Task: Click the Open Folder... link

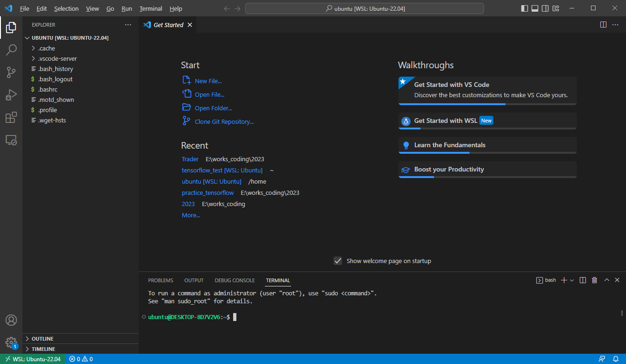Action: point(213,108)
